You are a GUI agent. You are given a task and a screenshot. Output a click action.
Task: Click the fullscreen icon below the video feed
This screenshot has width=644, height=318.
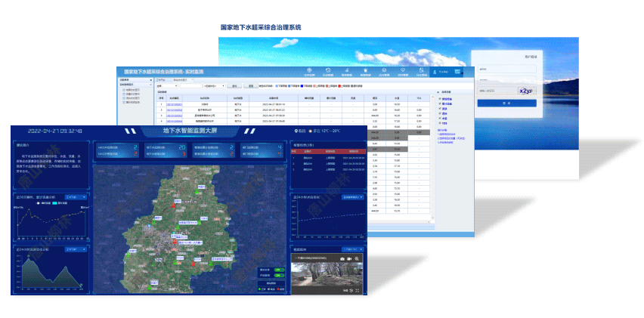click(356, 290)
